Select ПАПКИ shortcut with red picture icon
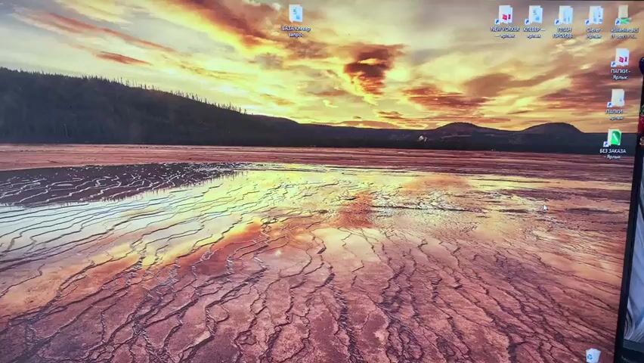This screenshot has height=363, width=644. (x=620, y=64)
